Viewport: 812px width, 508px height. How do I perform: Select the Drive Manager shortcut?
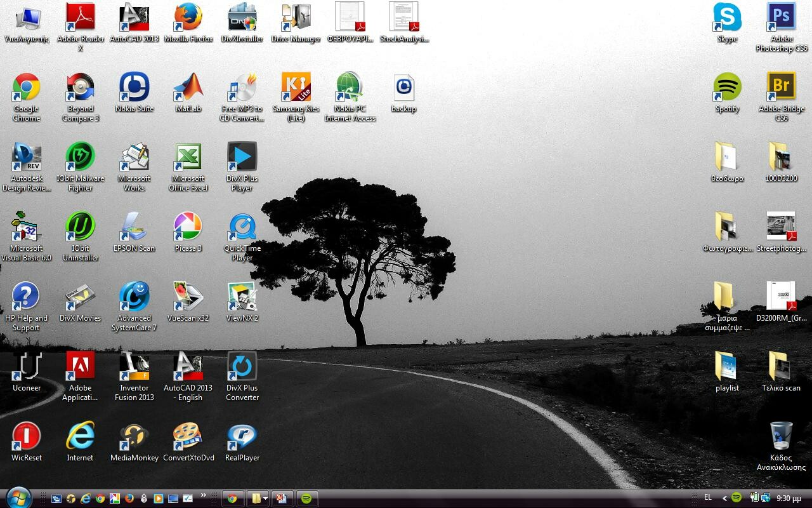pos(296,18)
